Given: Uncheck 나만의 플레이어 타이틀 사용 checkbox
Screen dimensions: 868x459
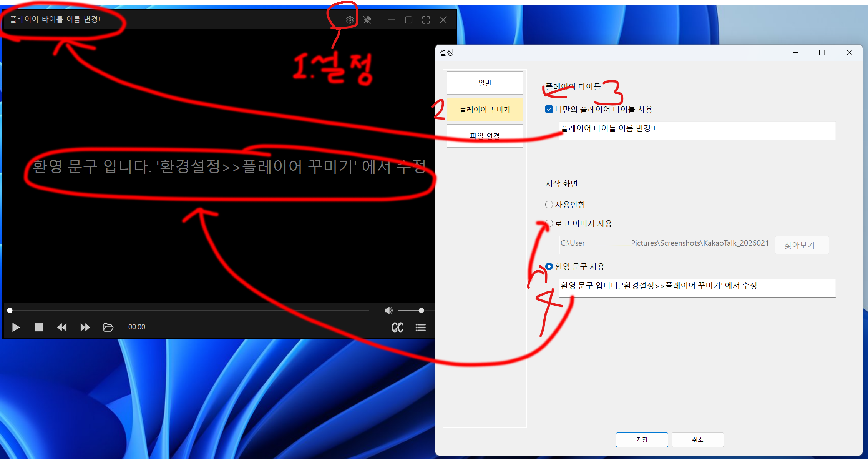Looking at the screenshot, I should coord(549,110).
